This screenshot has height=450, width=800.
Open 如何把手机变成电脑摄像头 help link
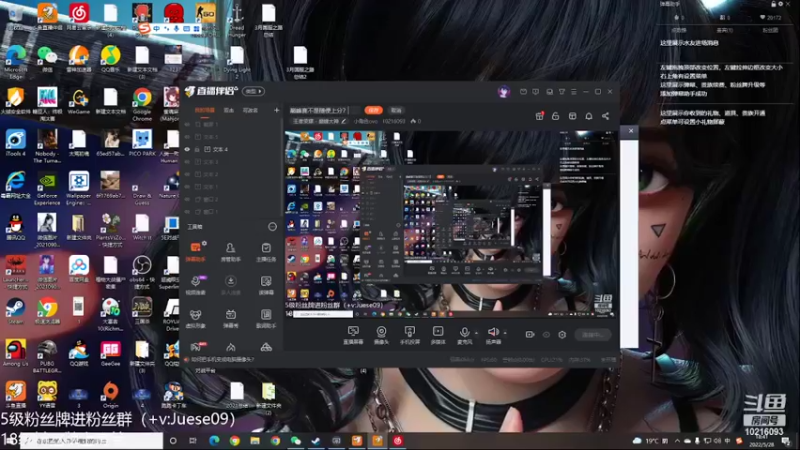222,360
